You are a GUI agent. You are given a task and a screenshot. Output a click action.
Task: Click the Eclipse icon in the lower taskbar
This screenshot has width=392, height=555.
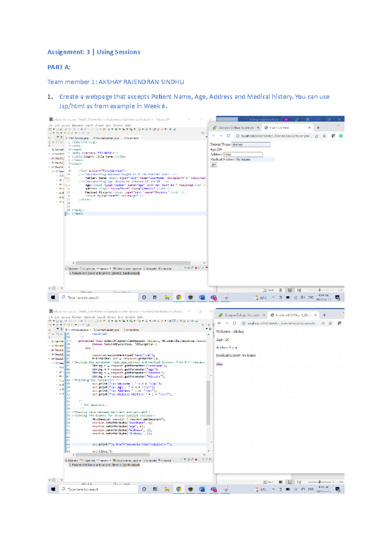click(x=190, y=489)
